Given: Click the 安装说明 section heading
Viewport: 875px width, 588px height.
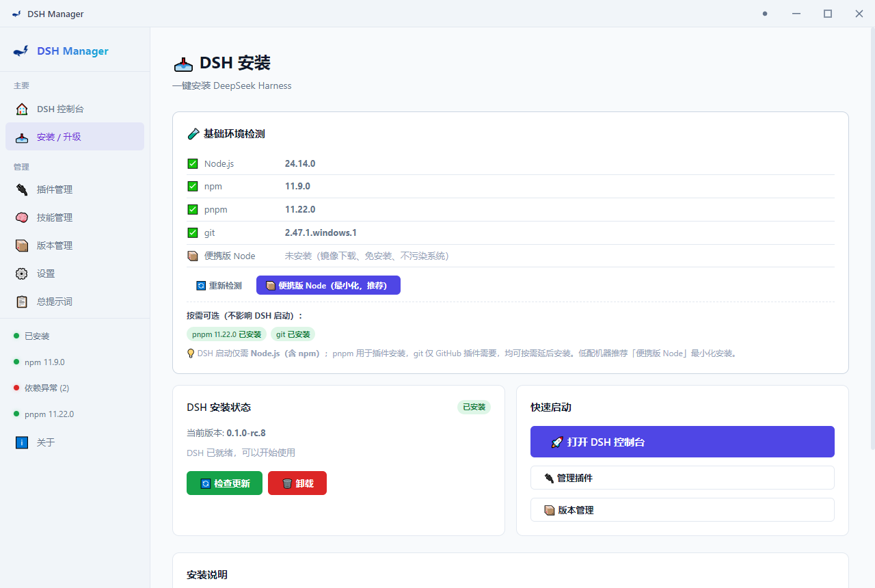Looking at the screenshot, I should tap(207, 574).
